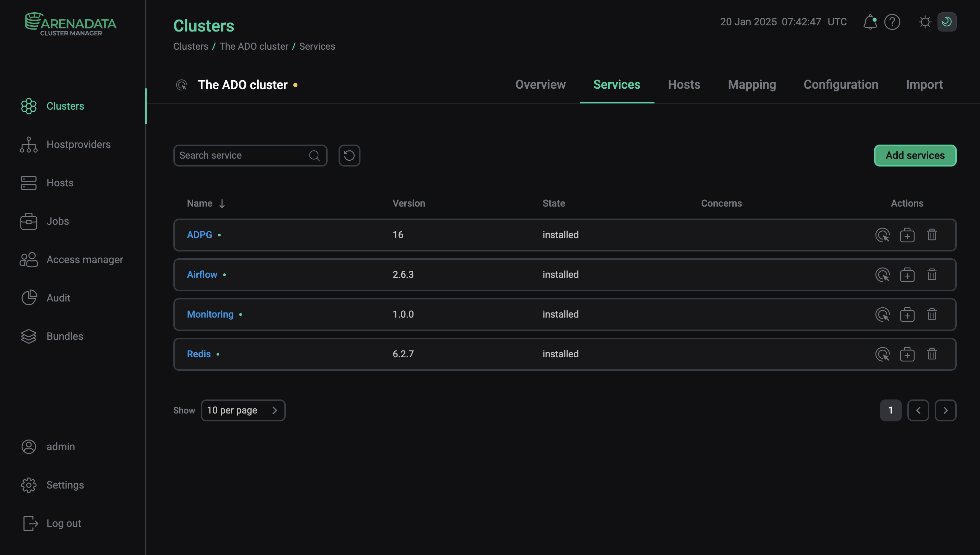Screen dimensions: 980x555
Task: Click the help question mark icon
Action: coord(892,22)
